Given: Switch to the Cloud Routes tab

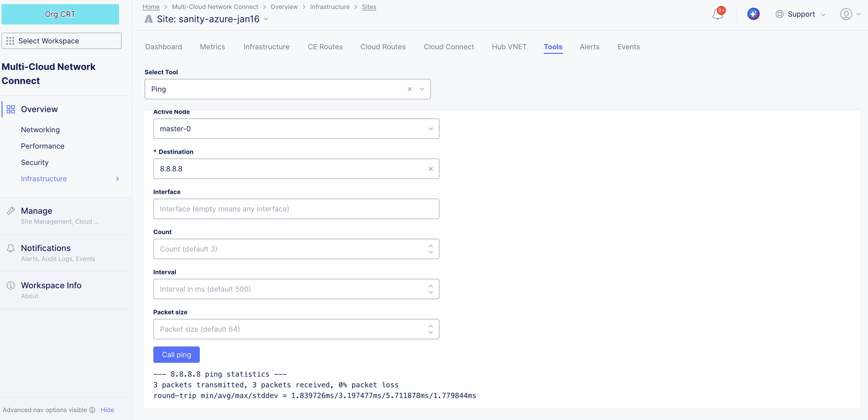Looking at the screenshot, I should [383, 47].
